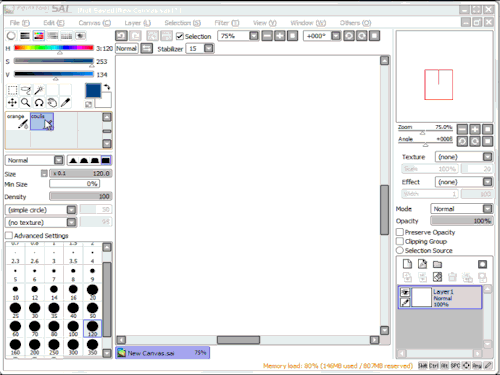Viewport: 500px width, 375px height.
Task: Open the Effect dropdown
Action: [487, 182]
